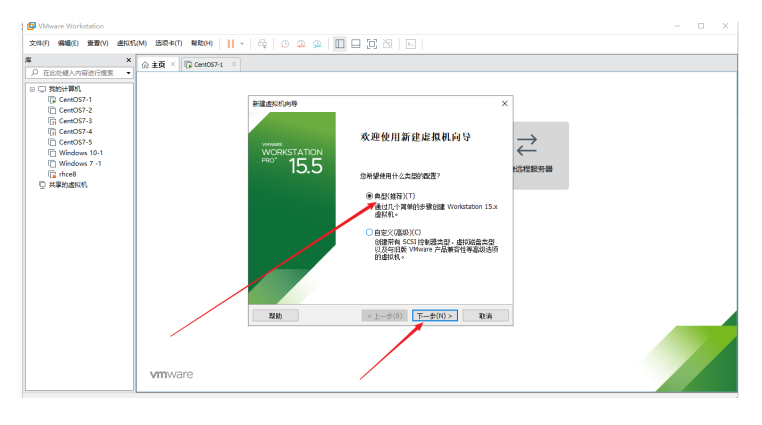Open the library search dropdown arrow
The height and width of the screenshot is (425, 762).
pos(128,73)
